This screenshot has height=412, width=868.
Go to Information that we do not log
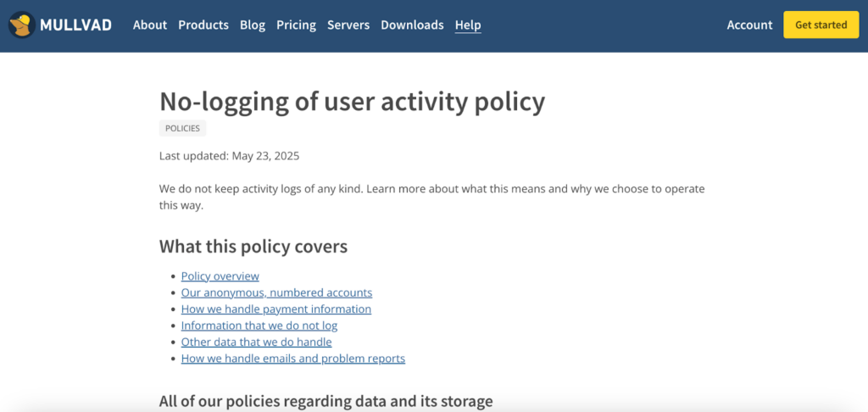click(x=259, y=326)
